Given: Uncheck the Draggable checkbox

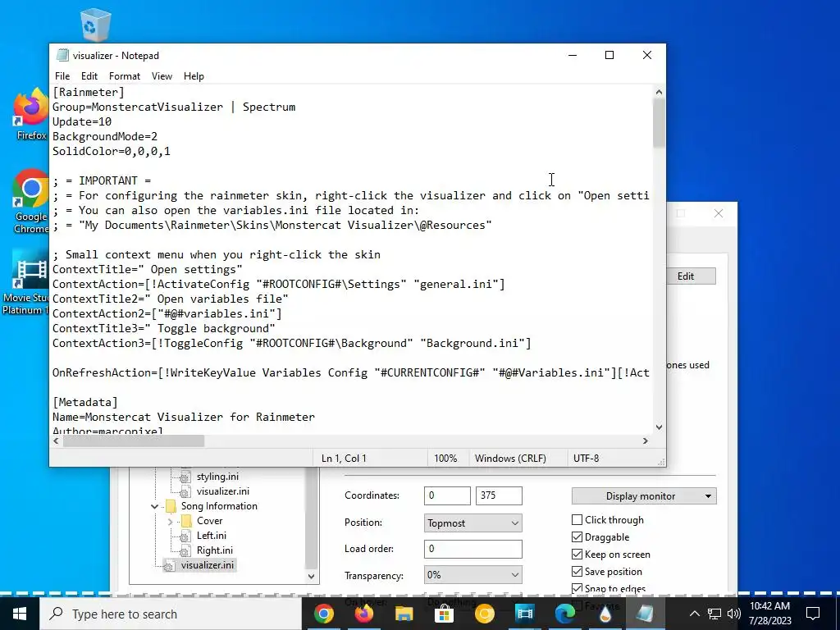Looking at the screenshot, I should coord(577,536).
